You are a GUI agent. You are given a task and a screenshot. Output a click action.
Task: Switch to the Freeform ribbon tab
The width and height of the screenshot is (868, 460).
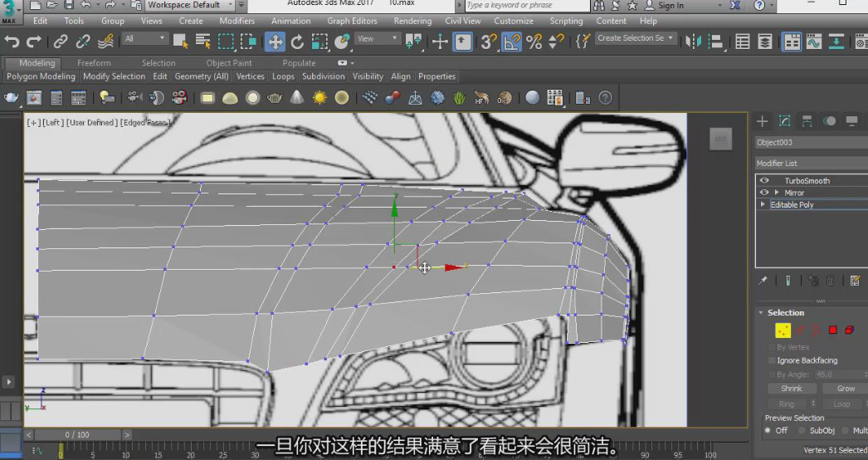pos(94,63)
